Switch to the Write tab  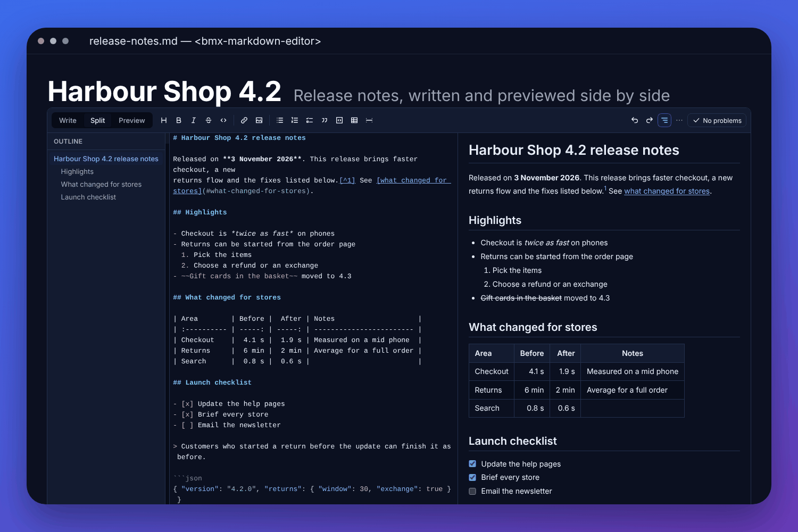click(x=68, y=120)
